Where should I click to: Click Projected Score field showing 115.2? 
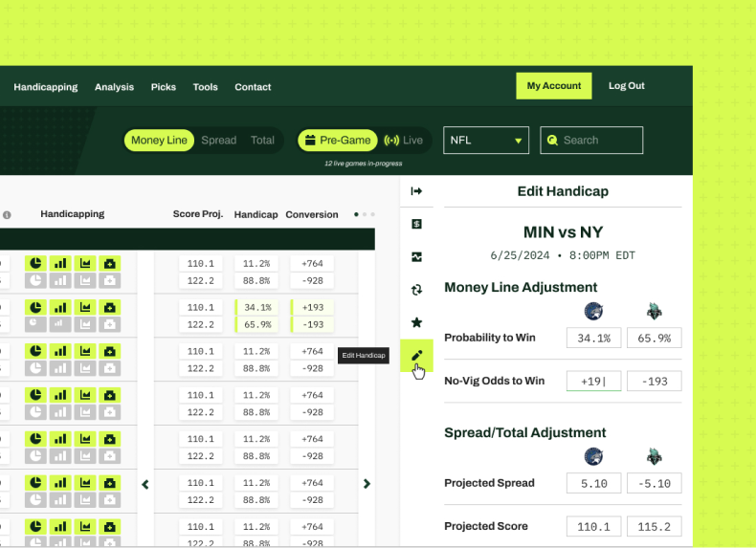[x=655, y=527]
